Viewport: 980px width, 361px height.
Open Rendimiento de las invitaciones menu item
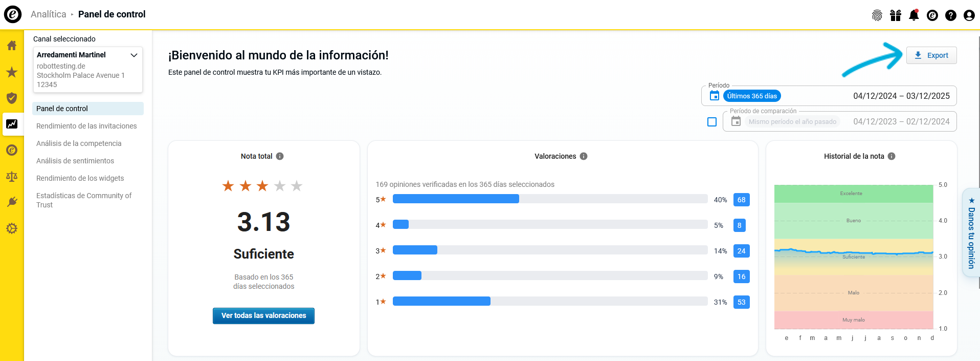[86, 126]
